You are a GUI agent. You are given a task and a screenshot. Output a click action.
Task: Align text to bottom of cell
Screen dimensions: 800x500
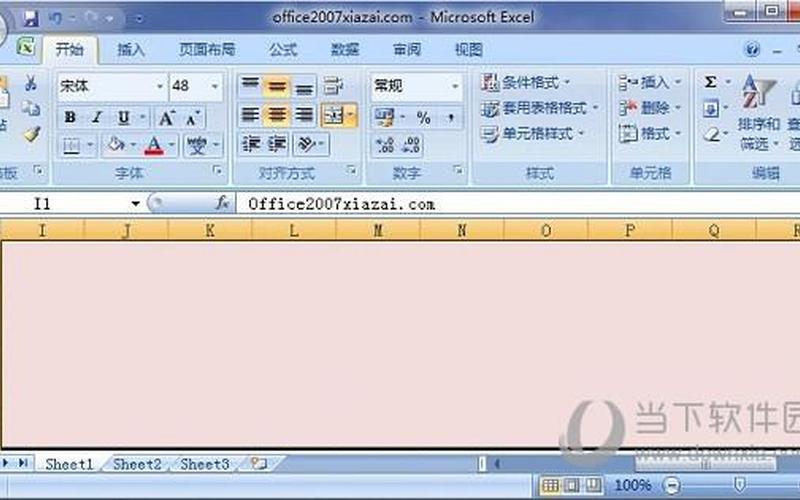(x=304, y=86)
